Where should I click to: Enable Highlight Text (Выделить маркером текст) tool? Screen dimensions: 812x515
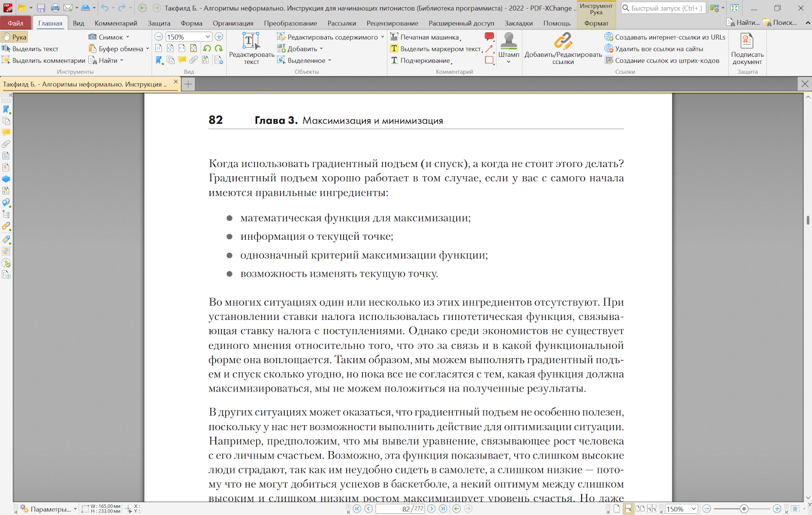tap(436, 49)
